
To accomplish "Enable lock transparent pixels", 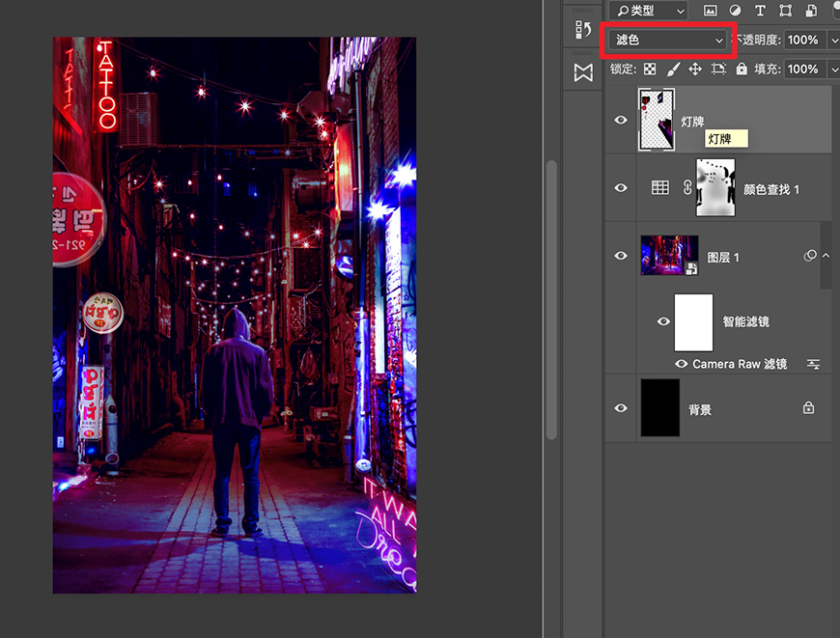I will click(650, 69).
